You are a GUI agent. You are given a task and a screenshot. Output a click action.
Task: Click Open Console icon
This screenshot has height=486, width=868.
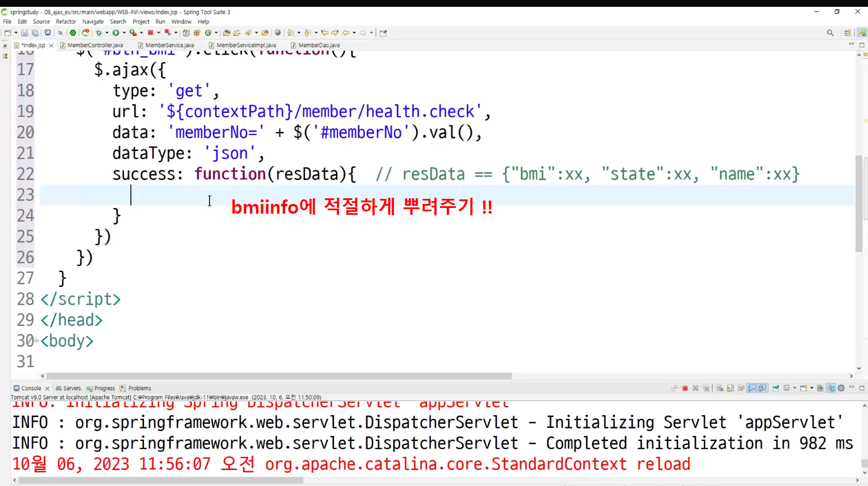(804, 388)
